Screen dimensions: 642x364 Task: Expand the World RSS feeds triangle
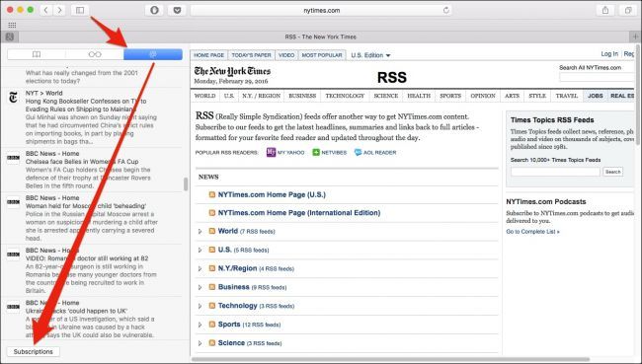point(201,232)
